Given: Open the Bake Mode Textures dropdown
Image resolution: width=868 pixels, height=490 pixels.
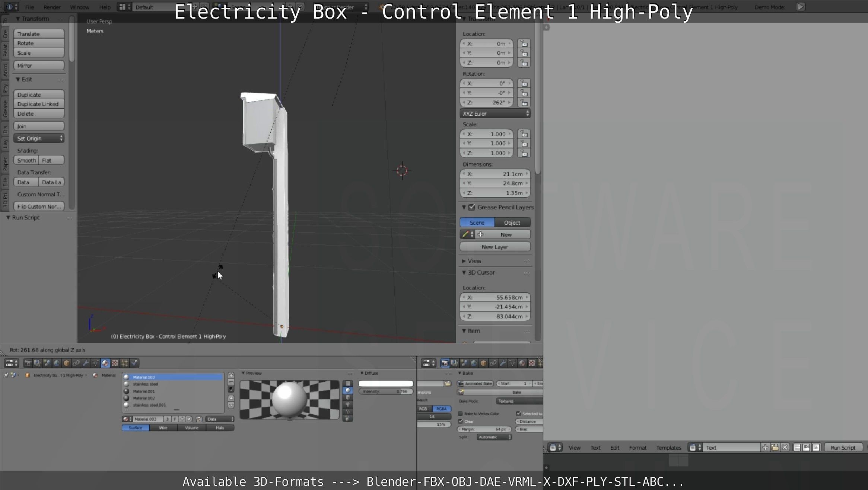Looking at the screenshot, I should [519, 401].
